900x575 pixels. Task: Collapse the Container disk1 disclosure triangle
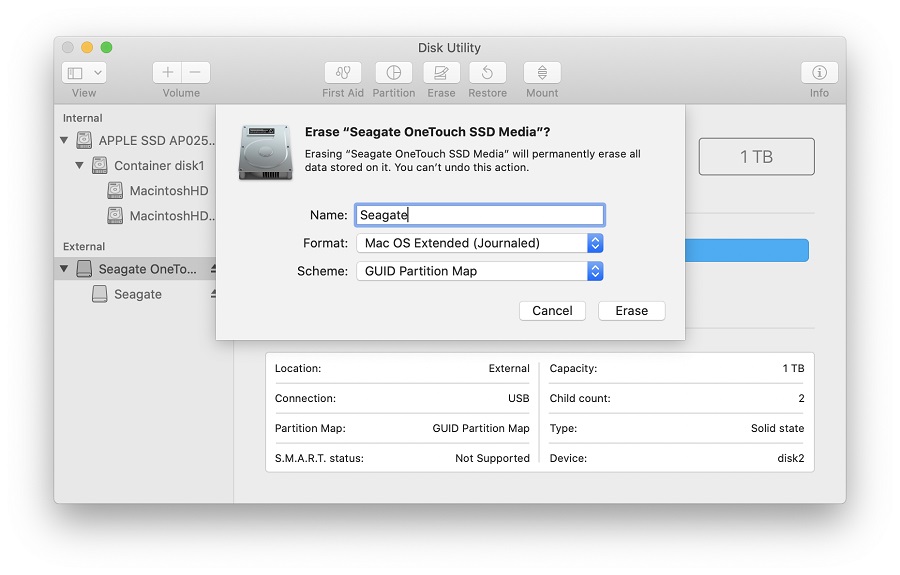80,165
